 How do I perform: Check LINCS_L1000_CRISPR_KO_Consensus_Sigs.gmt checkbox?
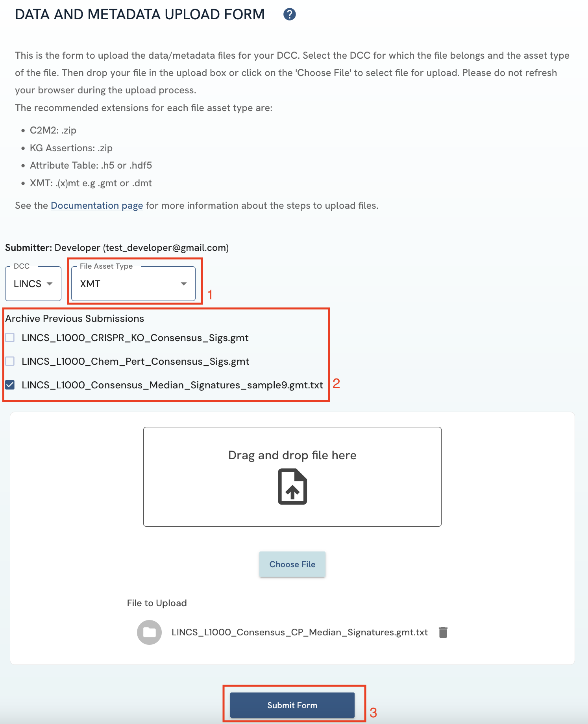coord(10,338)
